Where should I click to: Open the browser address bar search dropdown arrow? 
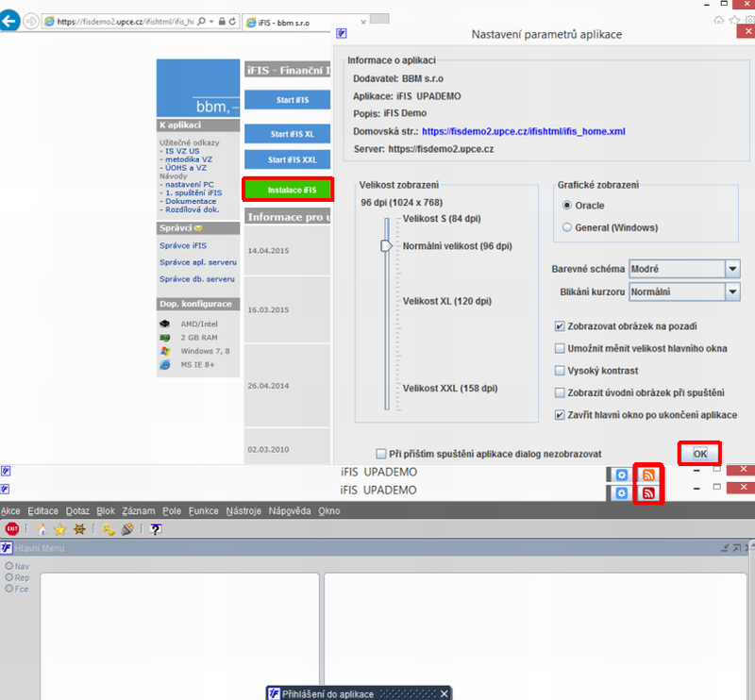coord(211,22)
